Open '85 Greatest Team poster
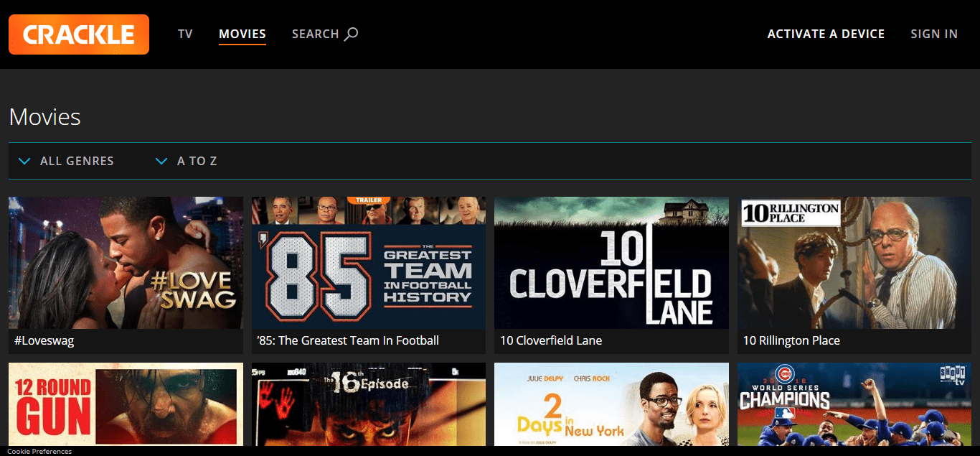The height and width of the screenshot is (456, 980). coord(369,263)
